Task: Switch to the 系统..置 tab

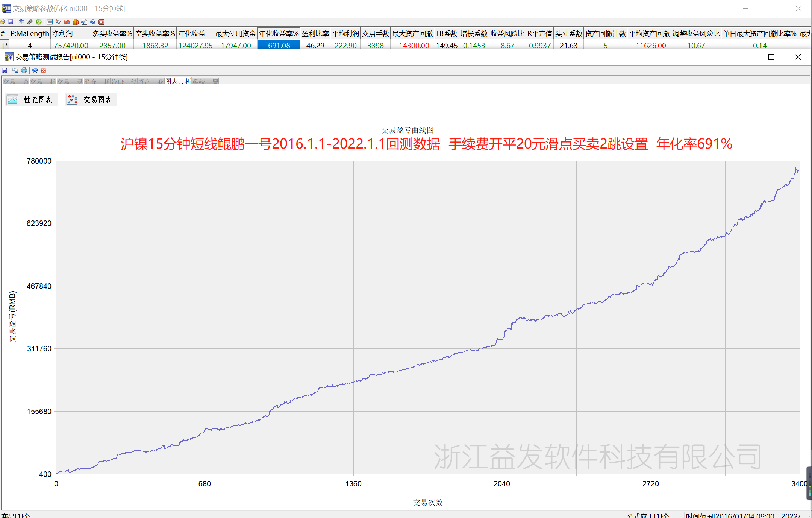Action: pos(205,82)
